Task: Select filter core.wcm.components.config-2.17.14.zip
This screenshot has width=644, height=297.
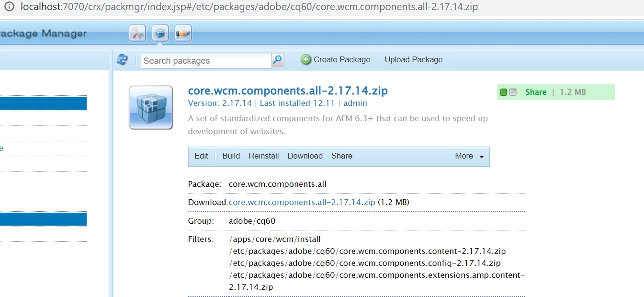Action: coord(365,263)
